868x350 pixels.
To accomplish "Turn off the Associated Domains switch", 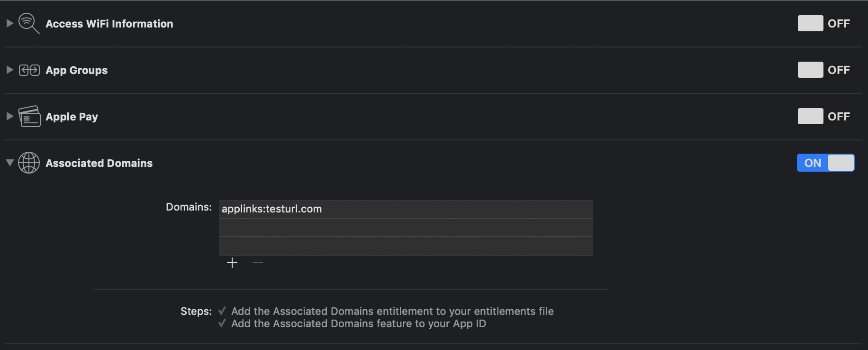I will pyautogui.click(x=825, y=163).
